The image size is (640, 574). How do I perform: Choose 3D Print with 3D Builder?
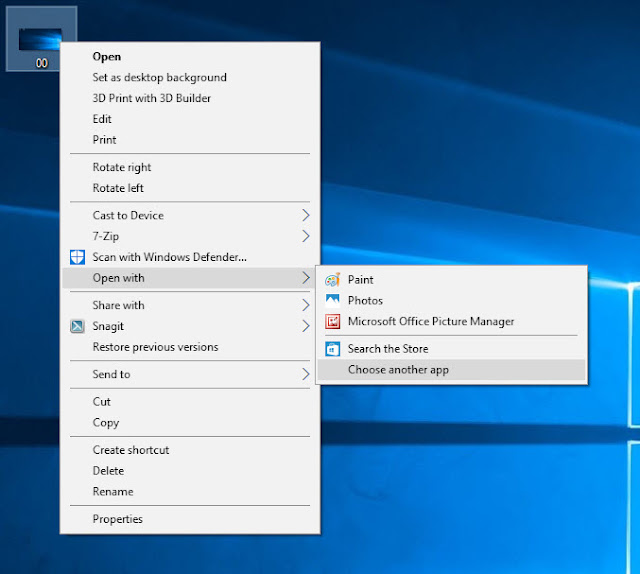click(x=190, y=98)
